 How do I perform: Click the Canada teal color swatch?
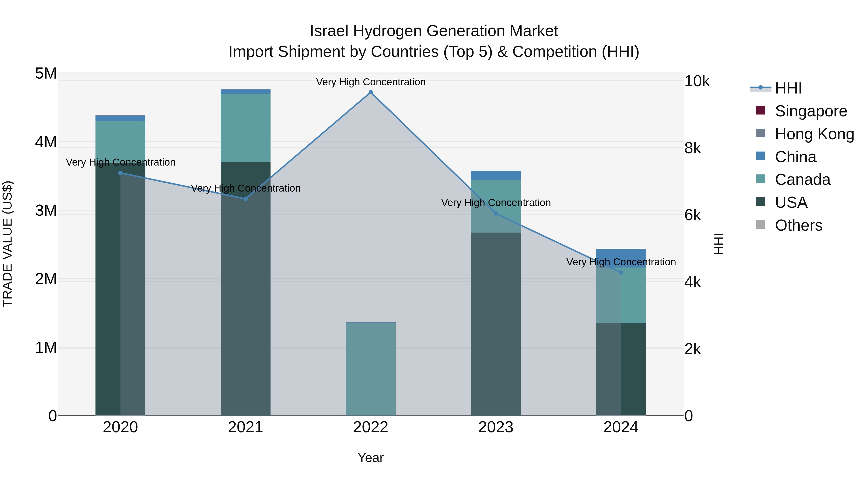760,179
